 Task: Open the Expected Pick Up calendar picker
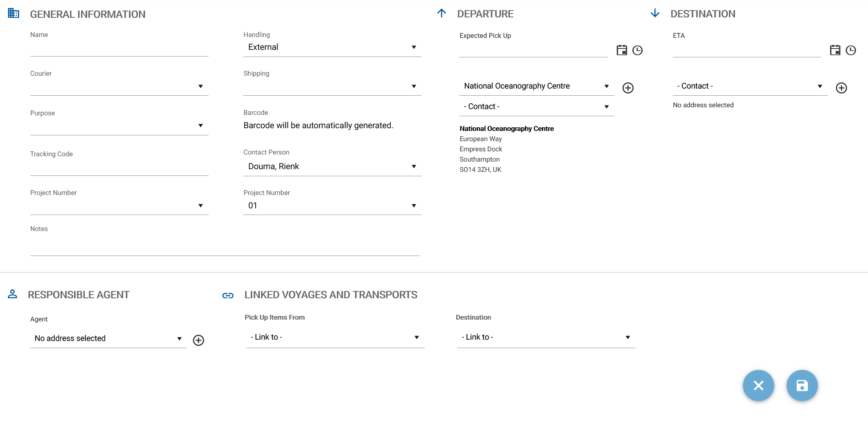622,50
